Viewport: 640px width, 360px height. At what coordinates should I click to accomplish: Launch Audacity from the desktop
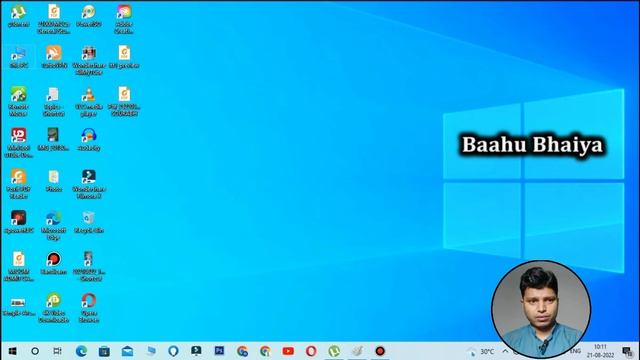pos(89,140)
